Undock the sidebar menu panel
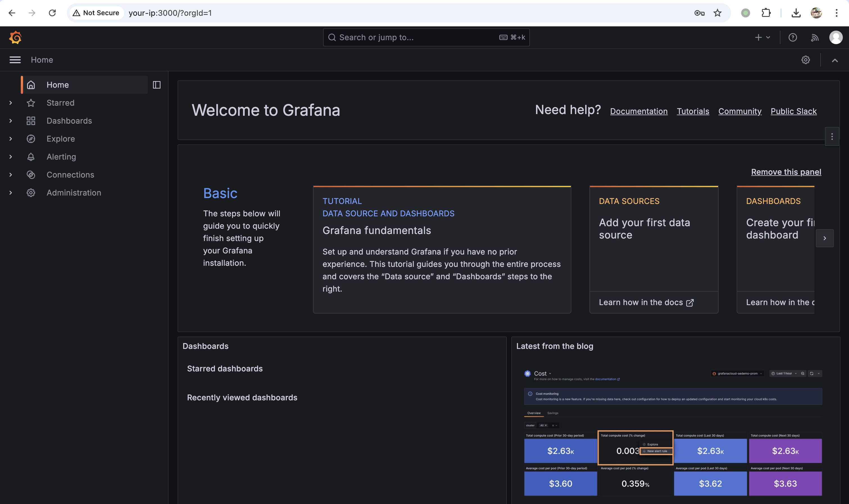Viewport: 849px width, 504px height. (156, 85)
